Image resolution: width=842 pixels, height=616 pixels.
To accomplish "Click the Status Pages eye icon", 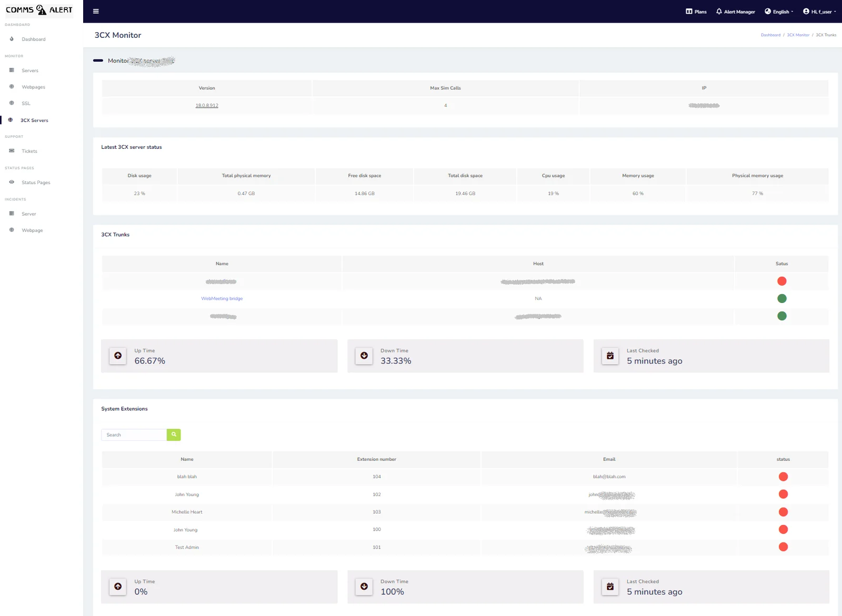I will click(12, 182).
